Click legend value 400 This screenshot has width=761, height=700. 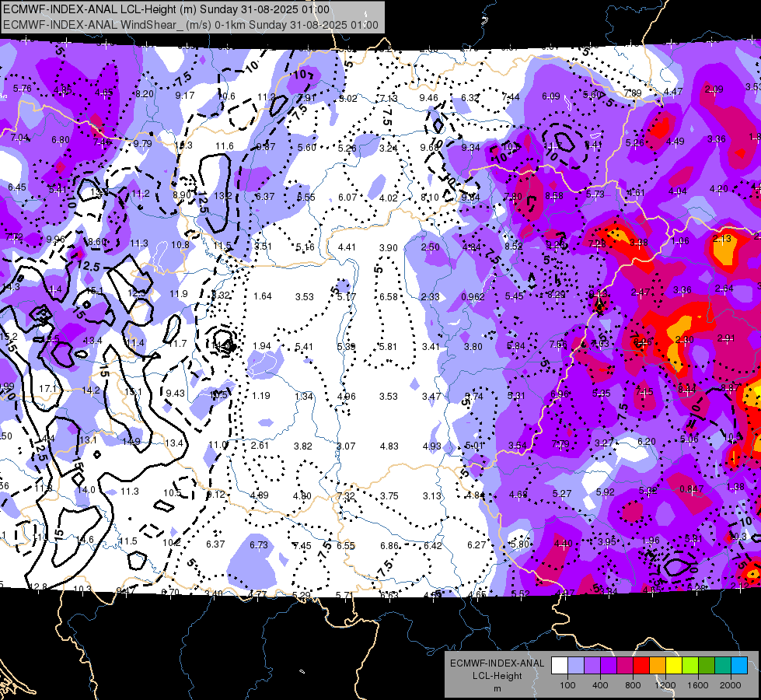click(600, 685)
